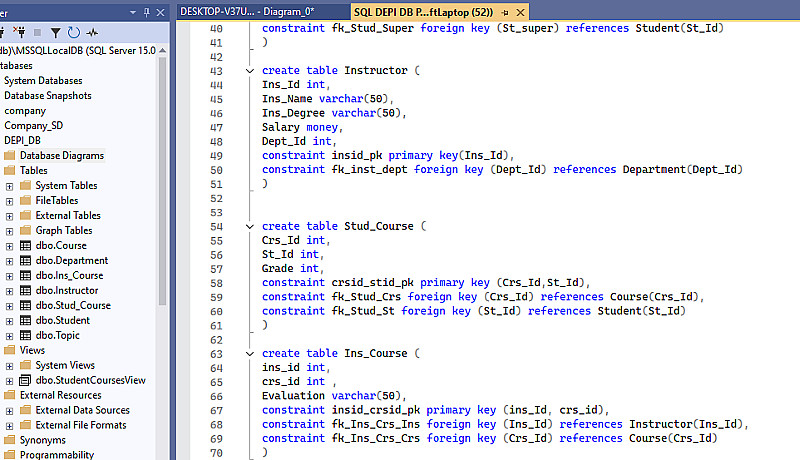800x460 pixels.
Task: Click the dbo.Department table icon
Action: (x=26, y=260)
